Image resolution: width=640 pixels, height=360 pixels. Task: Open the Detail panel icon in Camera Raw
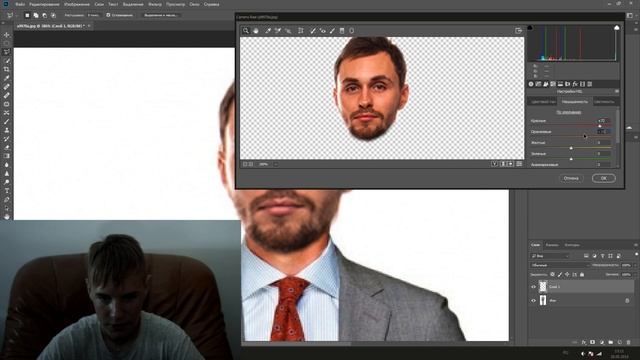pyautogui.click(x=546, y=84)
